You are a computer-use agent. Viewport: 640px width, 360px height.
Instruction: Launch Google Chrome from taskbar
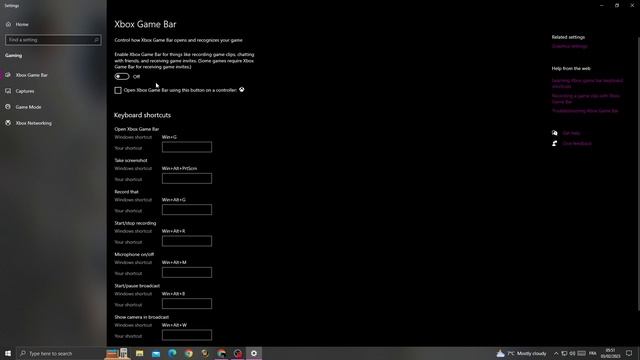189,353
